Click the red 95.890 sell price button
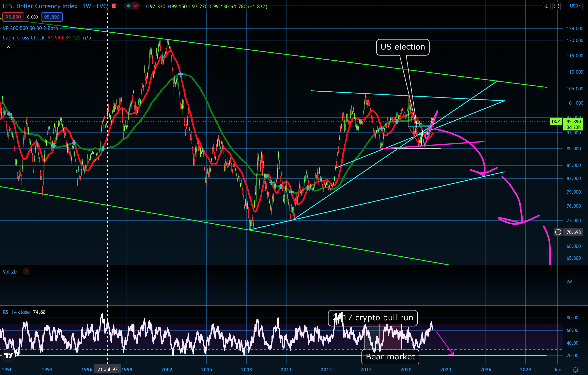The height and width of the screenshot is (375, 588). click(13, 17)
